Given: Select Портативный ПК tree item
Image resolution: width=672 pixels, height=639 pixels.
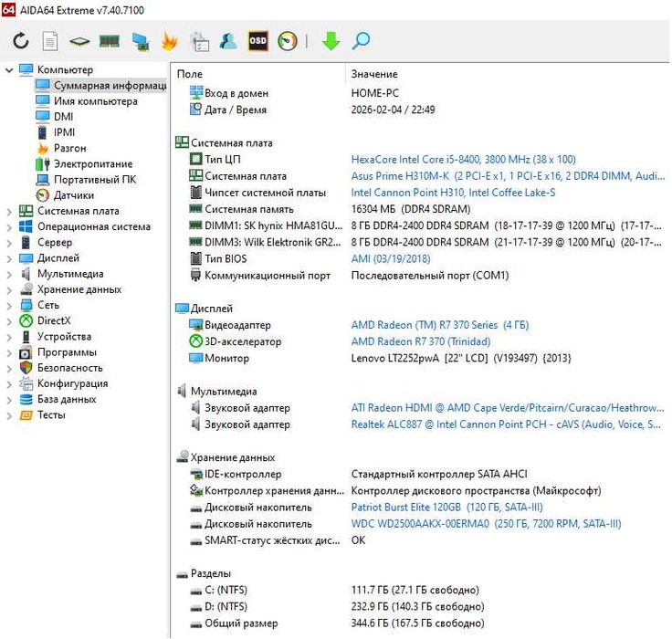Looking at the screenshot, I should (x=86, y=180).
